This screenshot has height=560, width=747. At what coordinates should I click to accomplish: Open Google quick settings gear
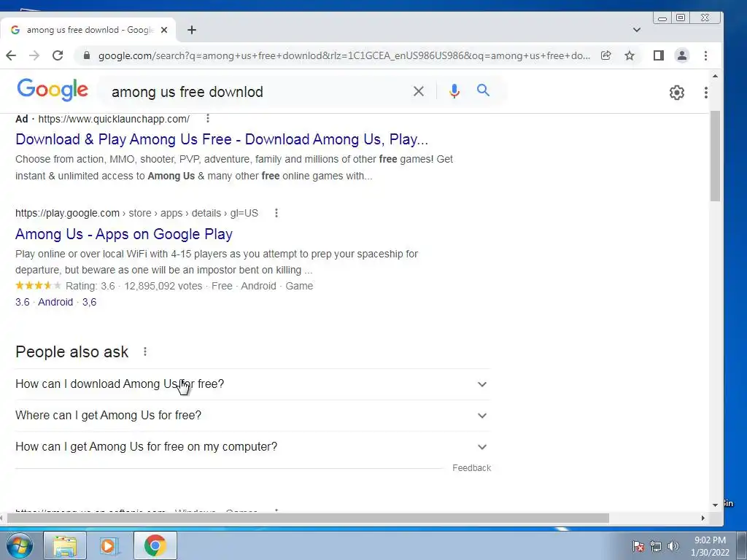676,93
